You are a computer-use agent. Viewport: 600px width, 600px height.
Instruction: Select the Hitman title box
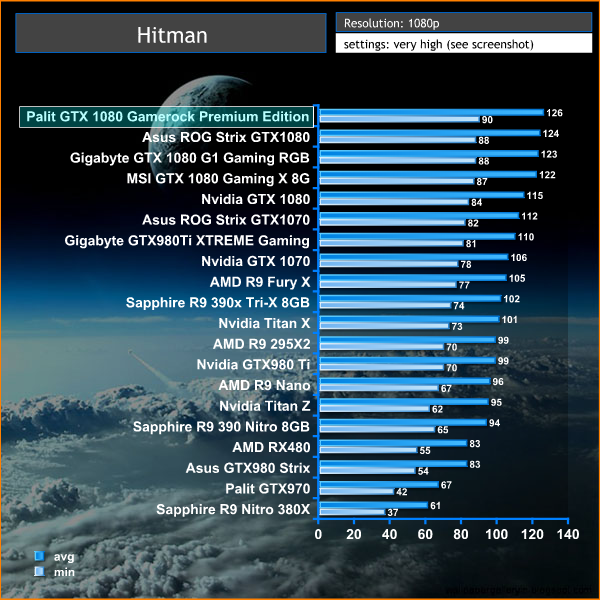tap(171, 33)
